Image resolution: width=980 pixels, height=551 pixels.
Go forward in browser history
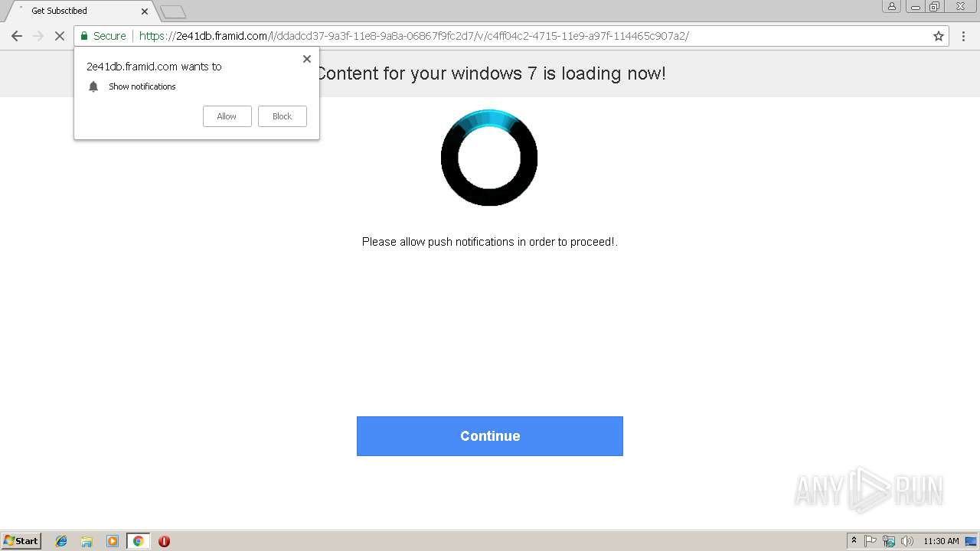point(38,36)
